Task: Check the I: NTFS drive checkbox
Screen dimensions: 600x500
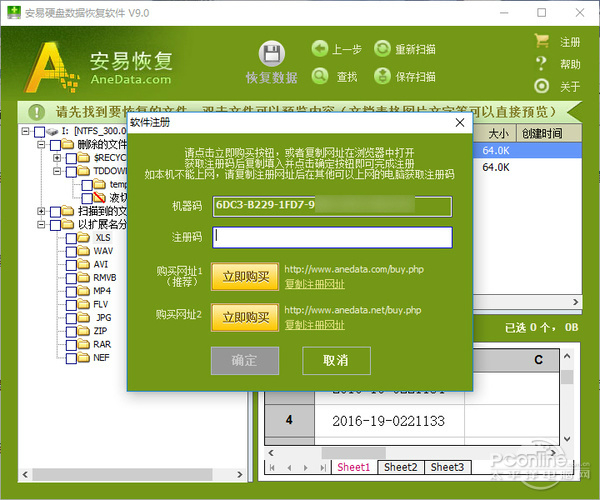Action: point(39,132)
